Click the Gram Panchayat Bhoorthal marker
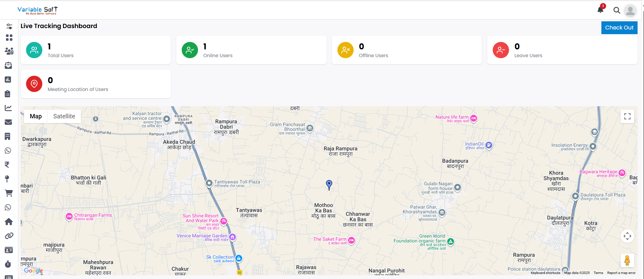 [310, 129]
